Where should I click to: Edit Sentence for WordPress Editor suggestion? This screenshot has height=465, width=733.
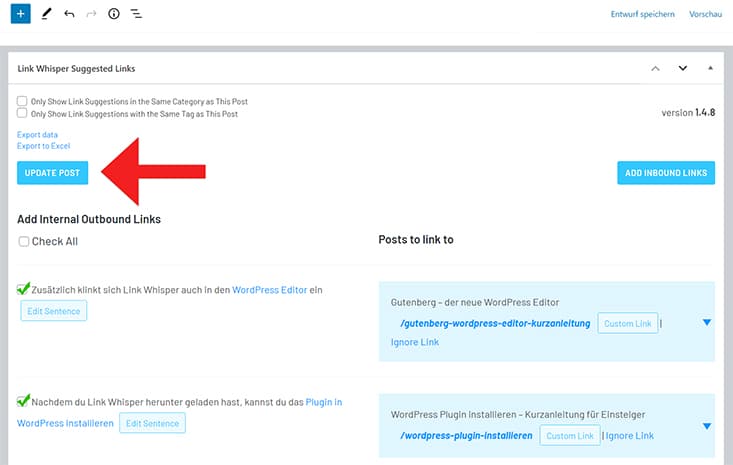[x=54, y=311]
